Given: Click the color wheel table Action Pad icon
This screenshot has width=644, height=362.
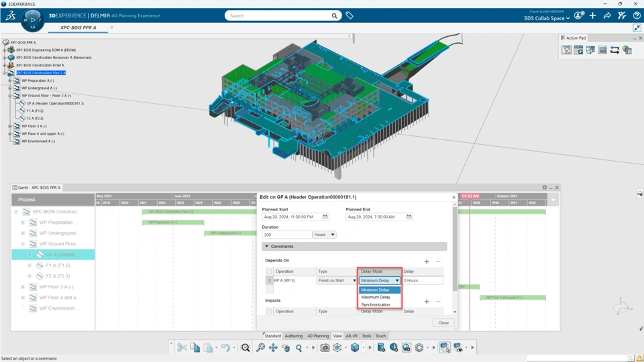Looking at the screenshot, I should (x=627, y=50).
